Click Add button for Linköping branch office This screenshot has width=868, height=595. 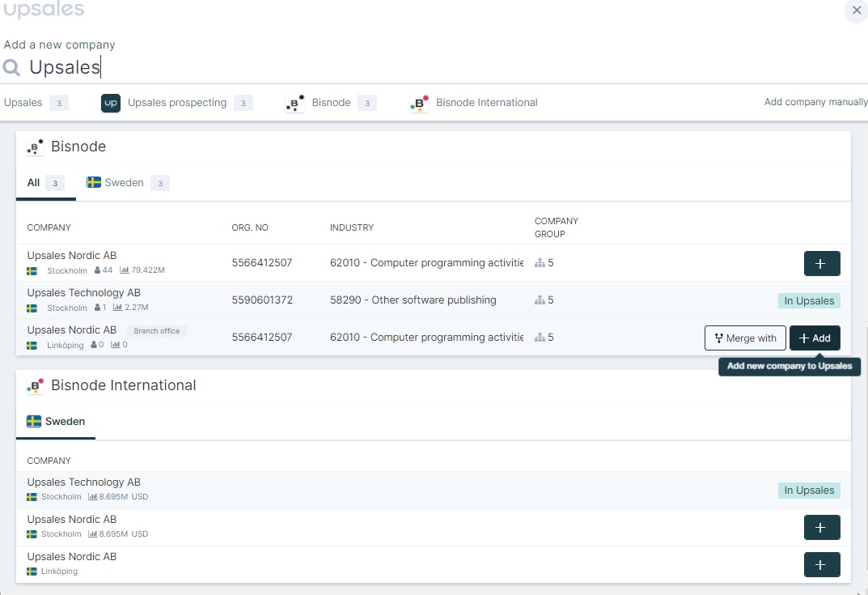(x=815, y=338)
